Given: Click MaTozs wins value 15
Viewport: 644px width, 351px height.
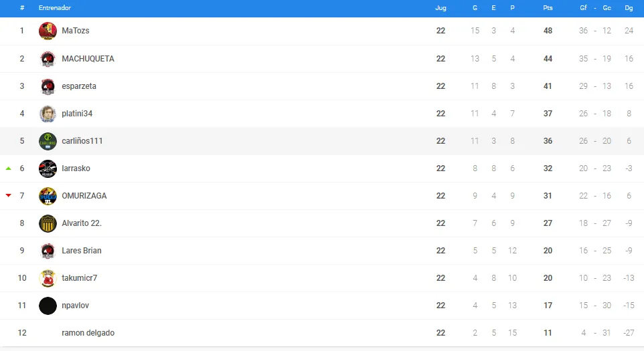Looking at the screenshot, I should 475,31.
